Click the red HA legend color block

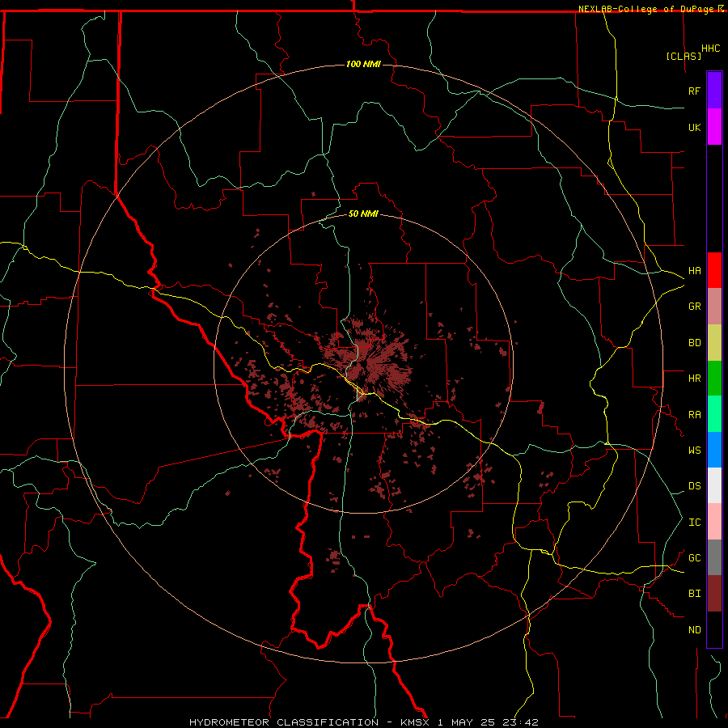coord(714,270)
